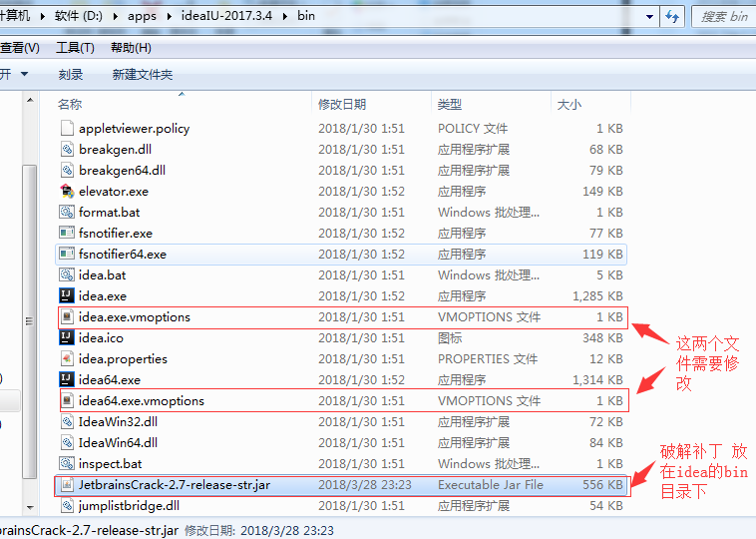Select the file name jumplistbridge.dll

(x=129, y=506)
